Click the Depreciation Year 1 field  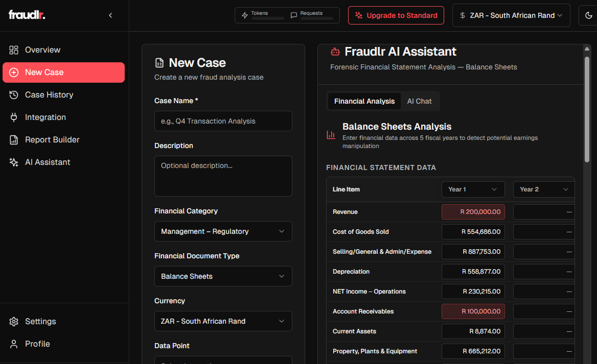473,272
